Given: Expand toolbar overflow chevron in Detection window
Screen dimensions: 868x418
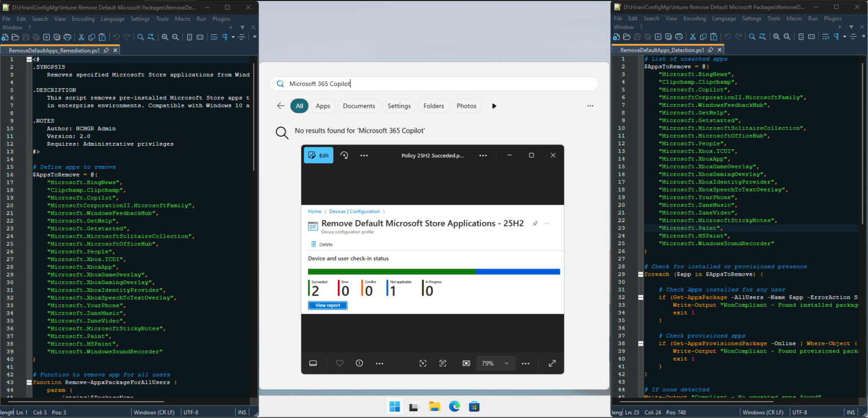Looking at the screenshot, I should [x=863, y=37].
